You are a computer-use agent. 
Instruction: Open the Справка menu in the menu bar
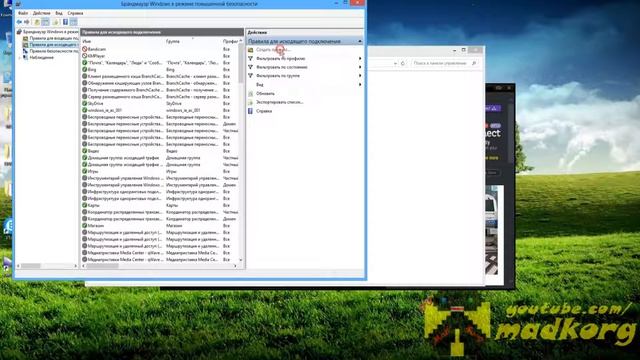click(x=75, y=13)
